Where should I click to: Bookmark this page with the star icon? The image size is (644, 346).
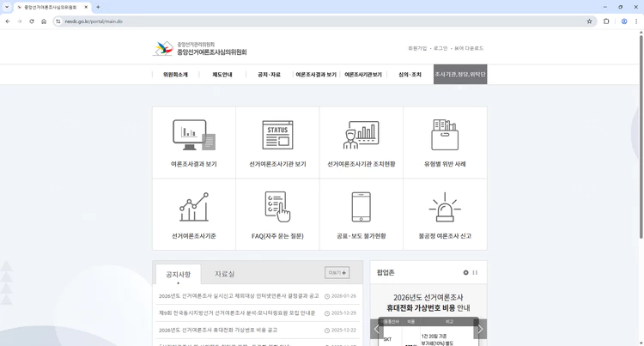589,21
